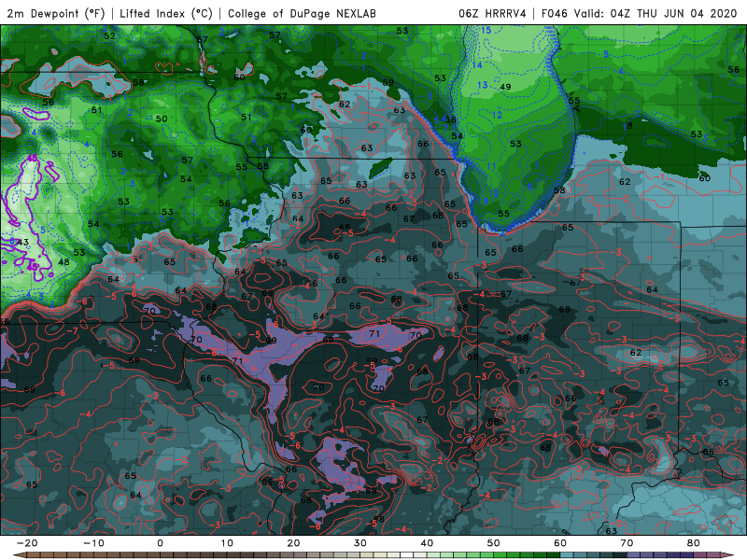Click the '49' dewpoint value over Lake Michigan
The image size is (747, 560).
pos(505,87)
